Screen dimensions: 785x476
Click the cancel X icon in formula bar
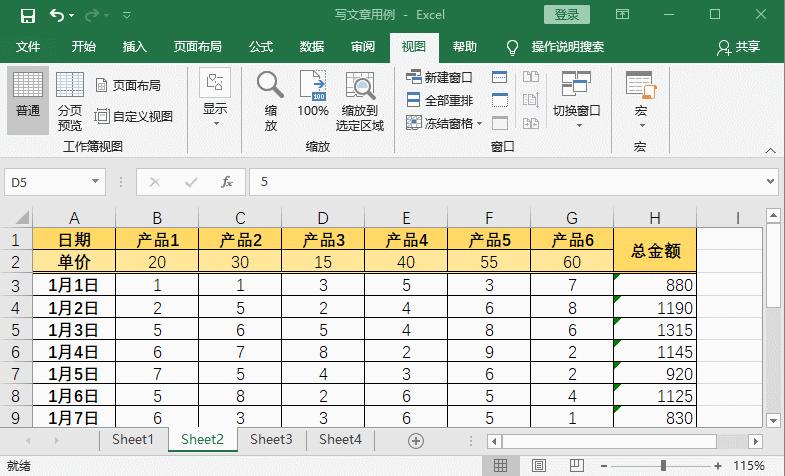click(155, 182)
